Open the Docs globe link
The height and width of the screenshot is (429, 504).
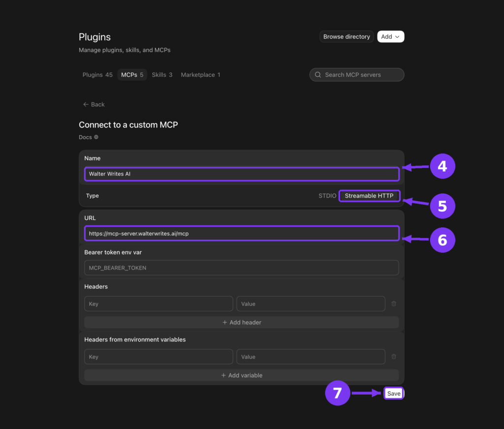coord(89,137)
